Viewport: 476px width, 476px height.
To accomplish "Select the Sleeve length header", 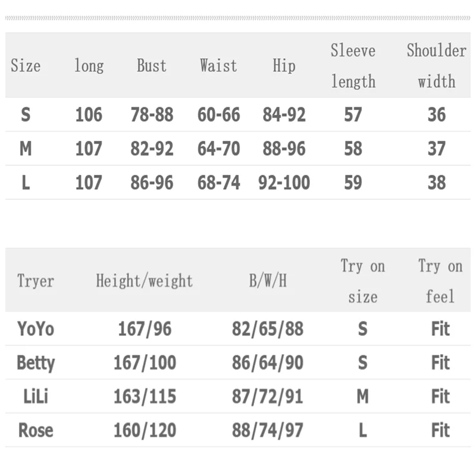I will [x=353, y=65].
